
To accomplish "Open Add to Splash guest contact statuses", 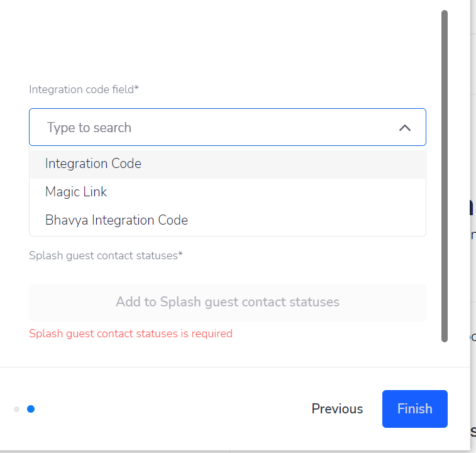I will [x=228, y=302].
